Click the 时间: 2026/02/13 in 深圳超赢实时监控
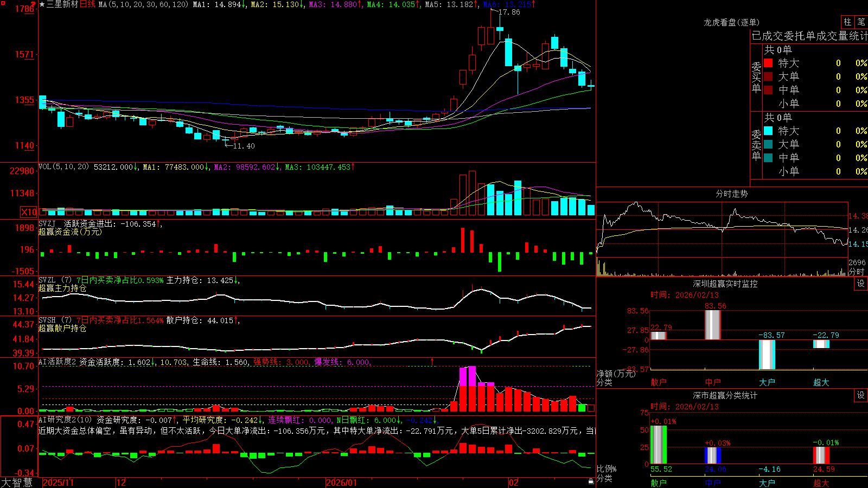 685,295
